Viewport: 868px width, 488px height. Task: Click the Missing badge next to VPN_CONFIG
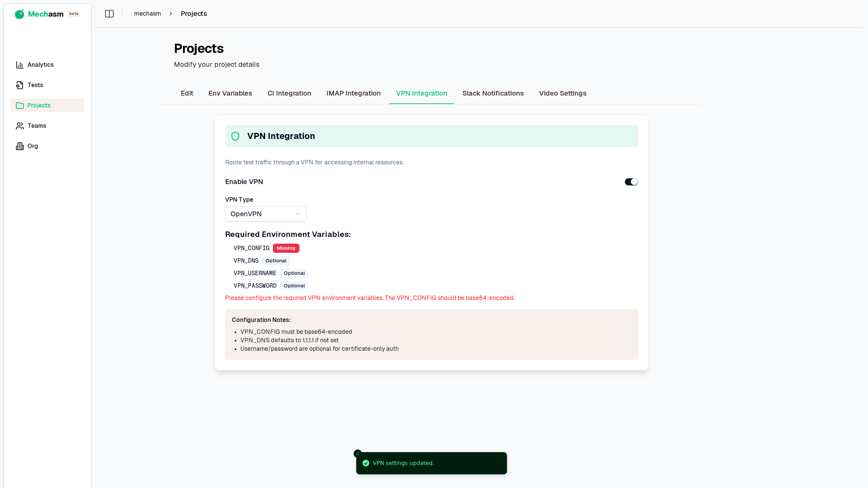[285, 248]
